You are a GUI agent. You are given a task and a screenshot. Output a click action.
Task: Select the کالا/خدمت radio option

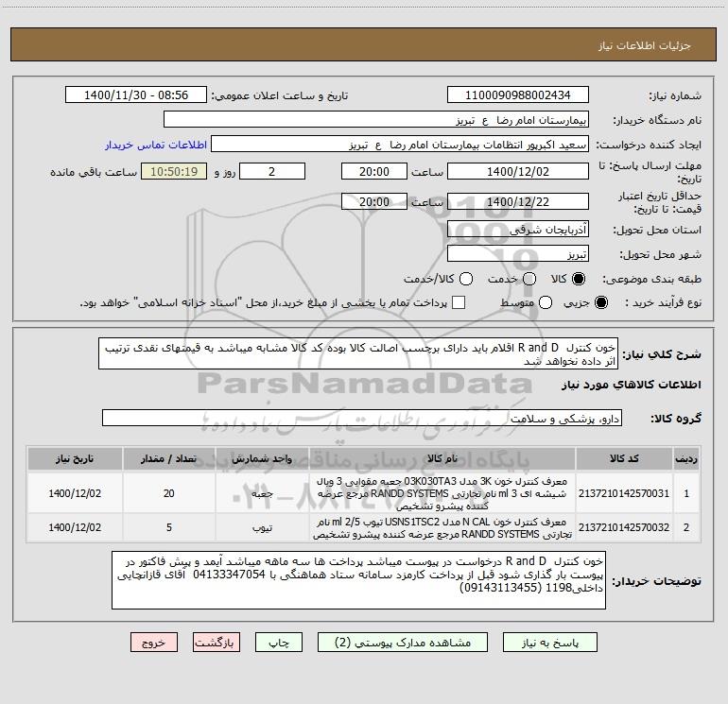click(x=466, y=279)
